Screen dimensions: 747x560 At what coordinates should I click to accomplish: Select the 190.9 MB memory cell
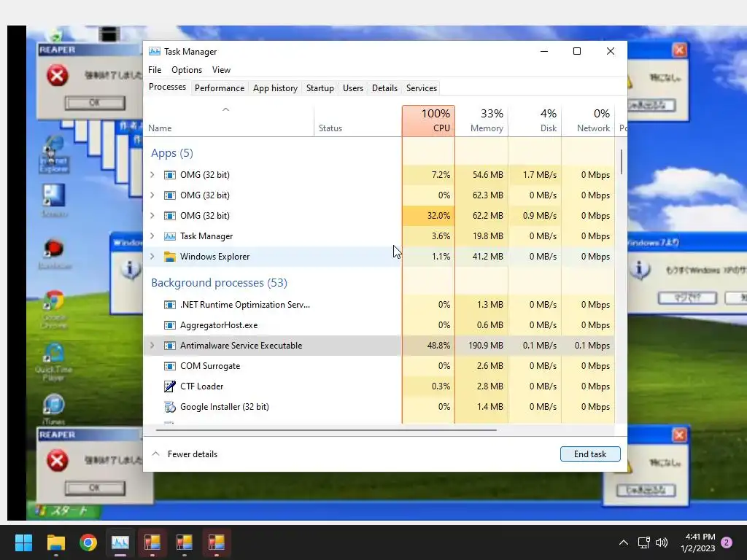tap(481, 346)
